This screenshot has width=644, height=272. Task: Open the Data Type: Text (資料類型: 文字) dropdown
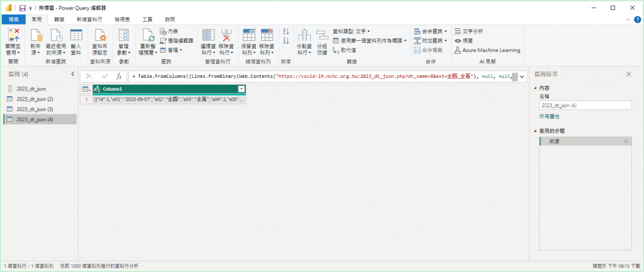[351, 31]
